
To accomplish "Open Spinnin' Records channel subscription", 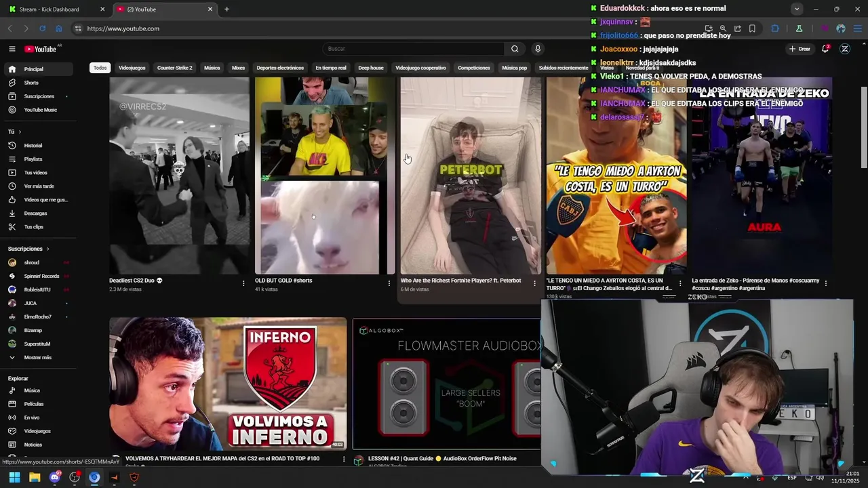I will click(x=38, y=276).
